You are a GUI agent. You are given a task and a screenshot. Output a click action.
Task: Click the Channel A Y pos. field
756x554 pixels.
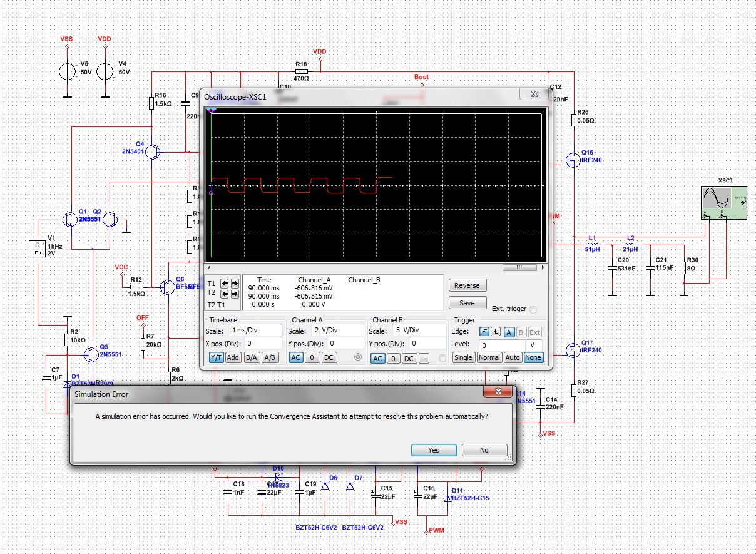(x=346, y=343)
